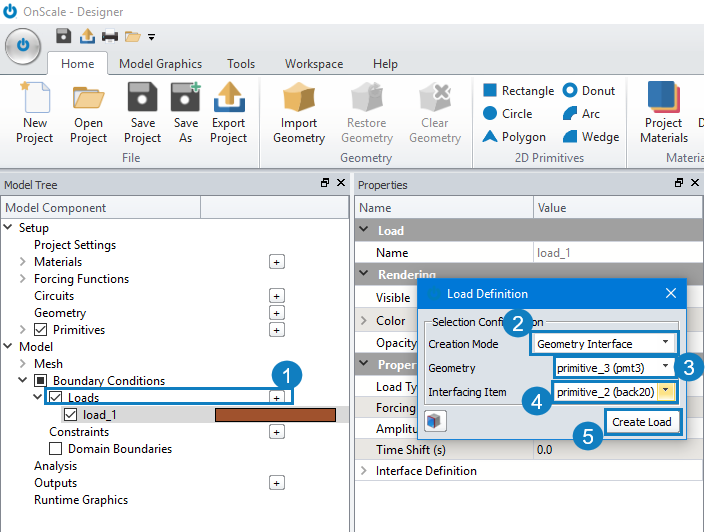Expand the Materials tree node
705x532 pixels.
[22, 261]
